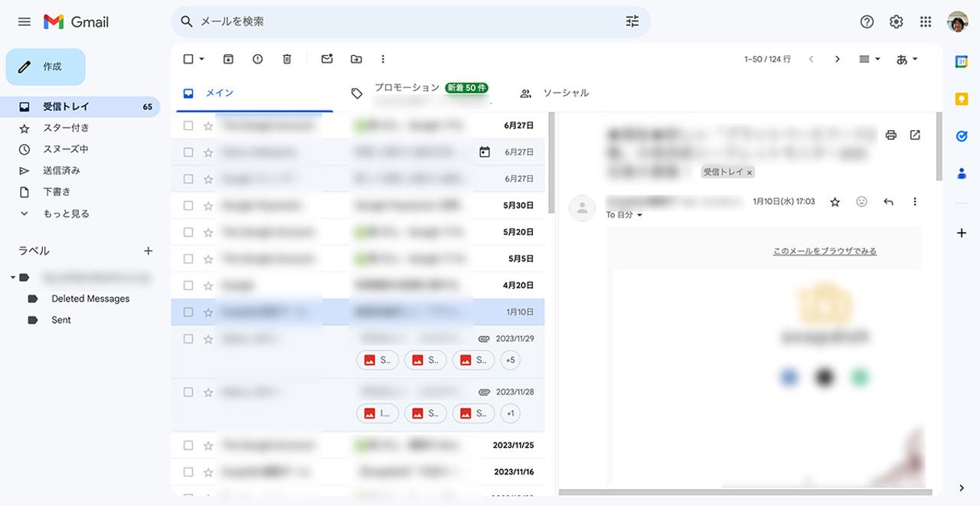Select the first email's checkbox in the list
Screen dimensions: 980x506
pos(187,125)
